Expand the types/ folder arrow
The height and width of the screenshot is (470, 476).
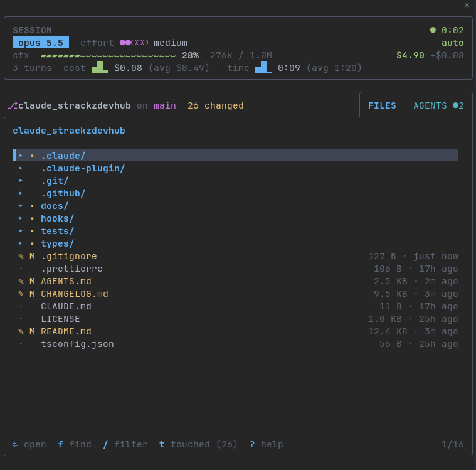point(21,243)
